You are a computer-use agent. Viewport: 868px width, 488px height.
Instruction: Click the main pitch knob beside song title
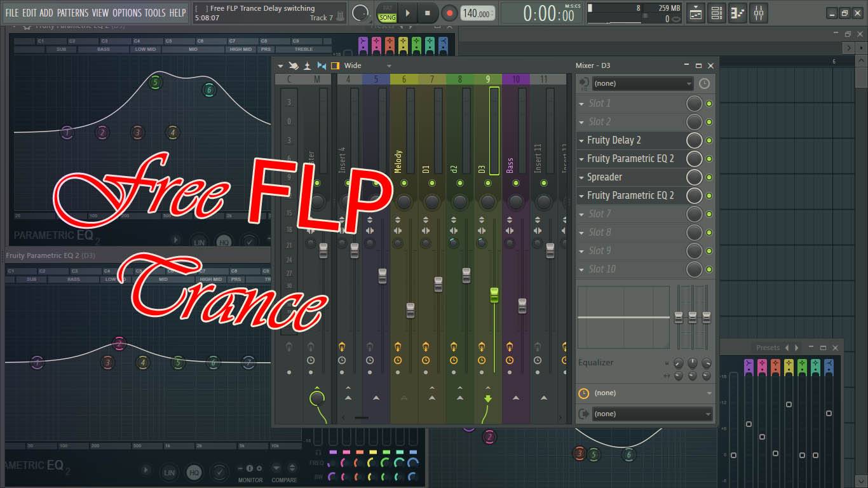[360, 13]
